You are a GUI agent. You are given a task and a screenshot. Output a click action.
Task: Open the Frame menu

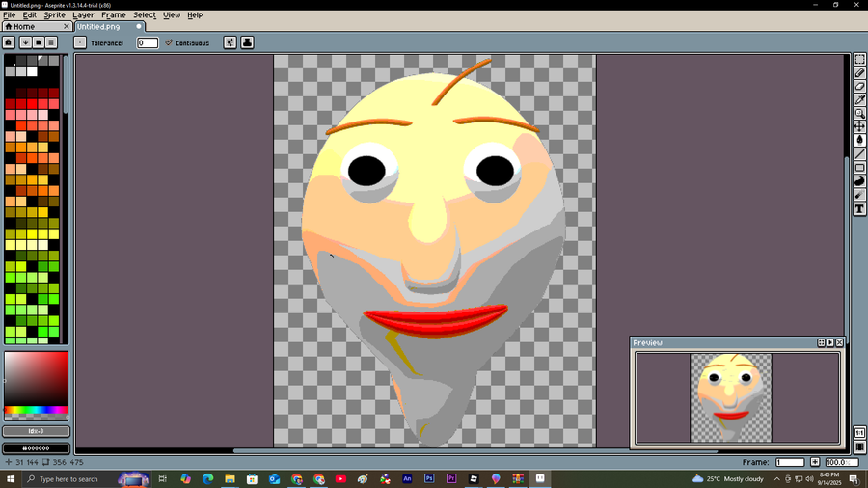point(114,14)
